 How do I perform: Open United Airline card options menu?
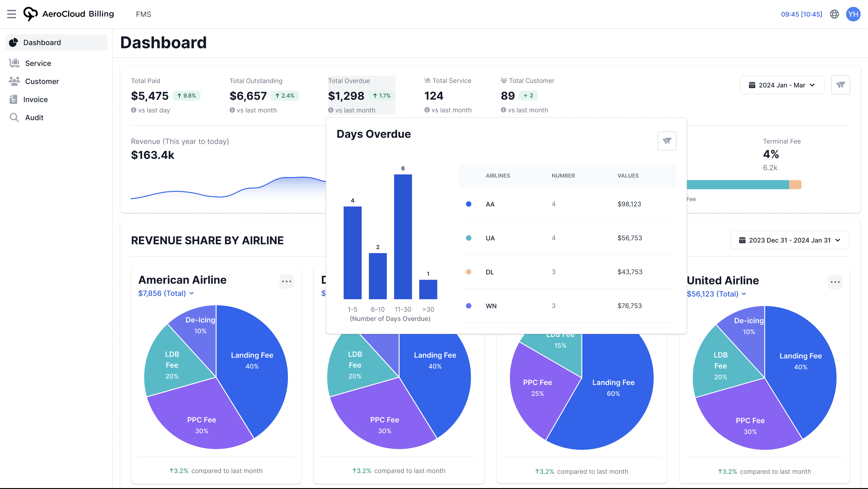835,282
